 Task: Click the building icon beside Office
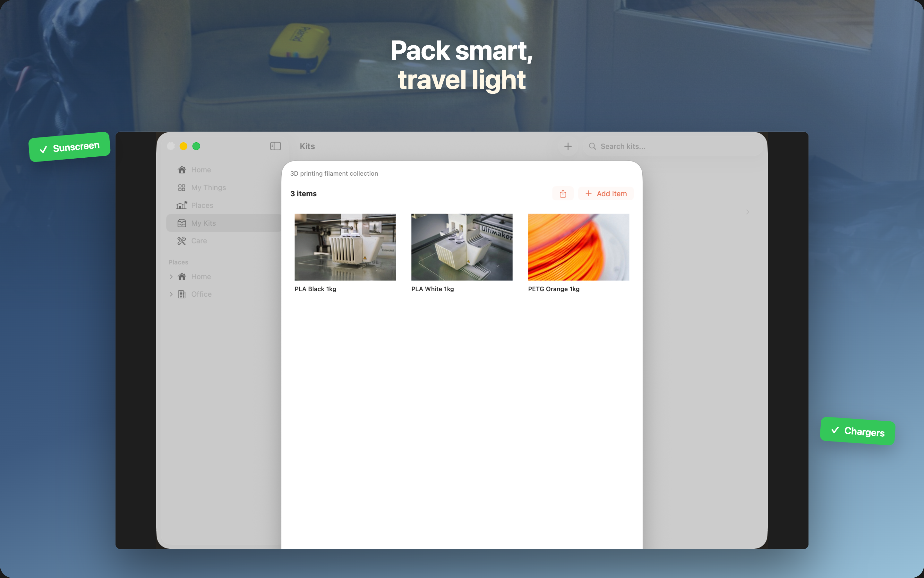point(182,294)
